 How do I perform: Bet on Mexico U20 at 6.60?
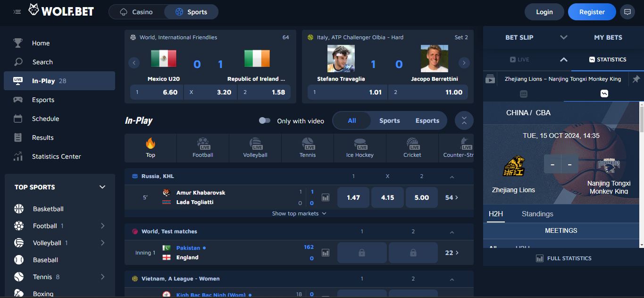[x=156, y=92]
